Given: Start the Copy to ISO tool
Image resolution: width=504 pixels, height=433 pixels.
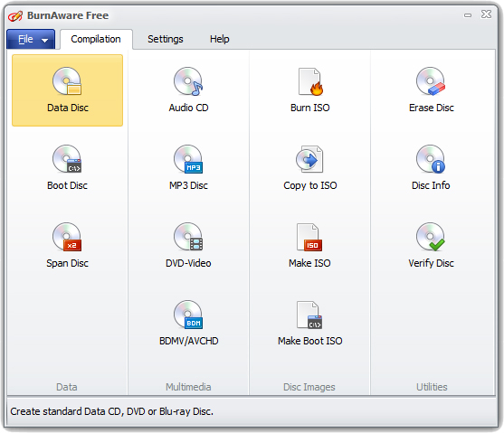Looking at the screenshot, I should tap(309, 167).
